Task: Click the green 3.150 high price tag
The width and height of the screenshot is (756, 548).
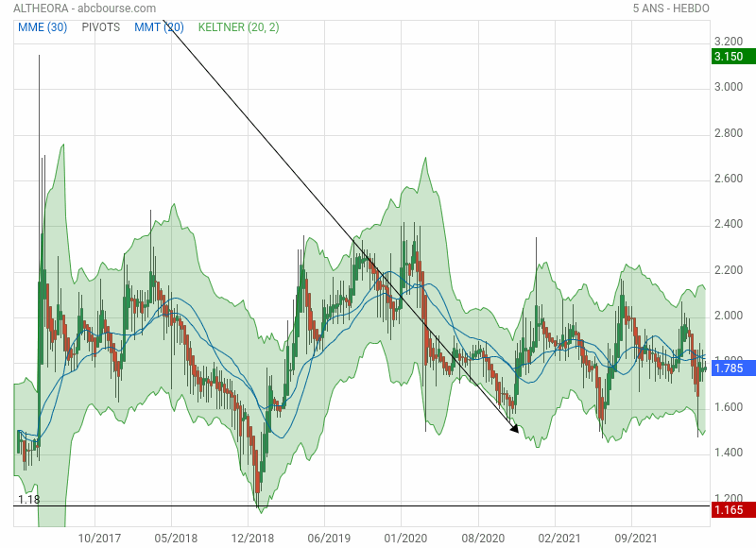Action: pyautogui.click(x=733, y=57)
